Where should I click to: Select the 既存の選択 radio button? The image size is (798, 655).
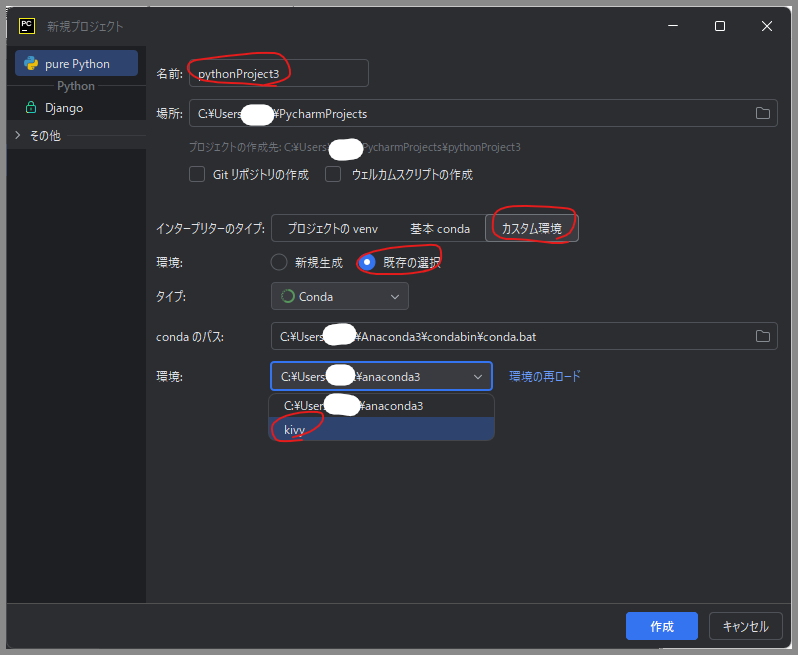(366, 262)
